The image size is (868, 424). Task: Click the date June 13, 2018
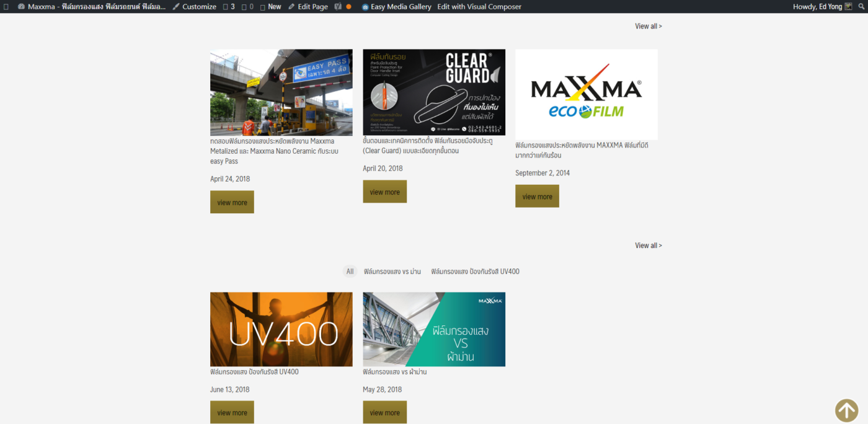click(230, 389)
